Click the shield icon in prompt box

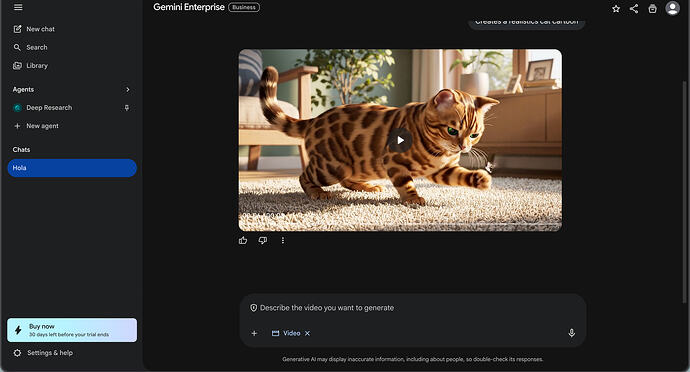click(x=253, y=308)
